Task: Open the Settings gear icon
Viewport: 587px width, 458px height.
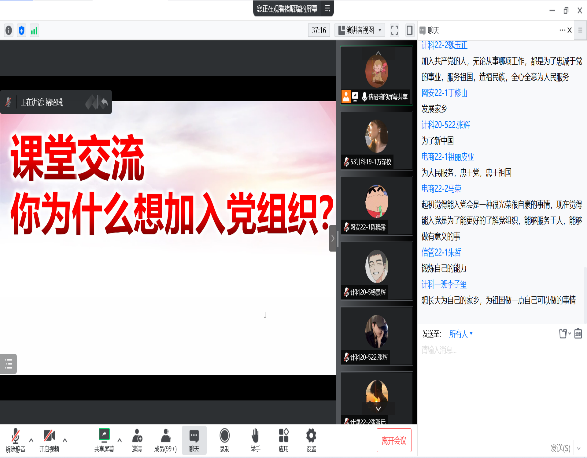Action: [x=311, y=440]
